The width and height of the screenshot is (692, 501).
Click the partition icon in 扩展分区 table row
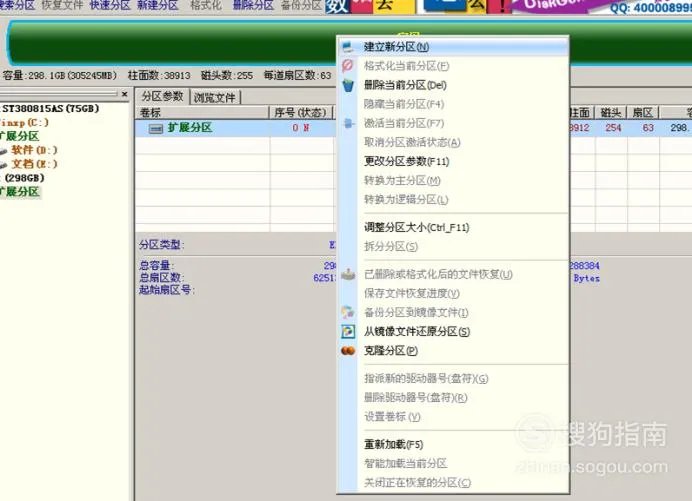click(156, 128)
